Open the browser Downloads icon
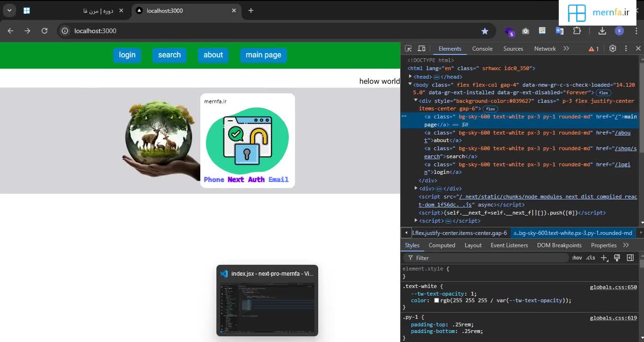Viewport: 644px width, 342px height. click(602, 31)
